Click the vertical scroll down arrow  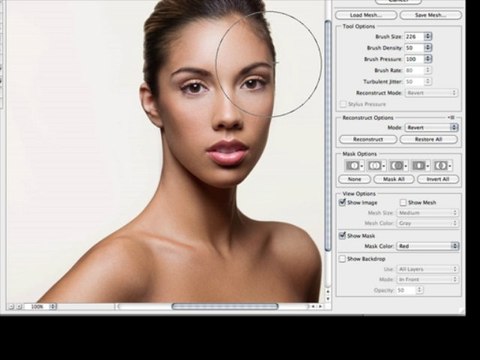pos(328,298)
